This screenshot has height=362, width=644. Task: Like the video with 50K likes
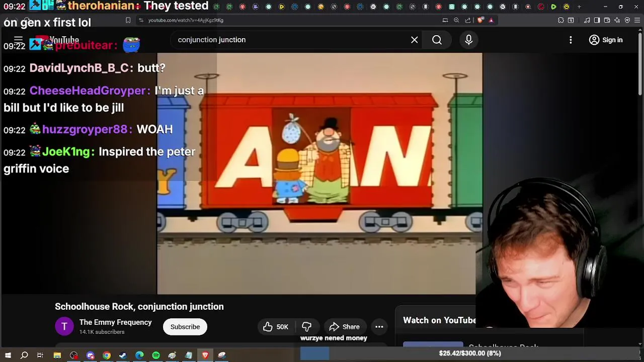click(276, 327)
